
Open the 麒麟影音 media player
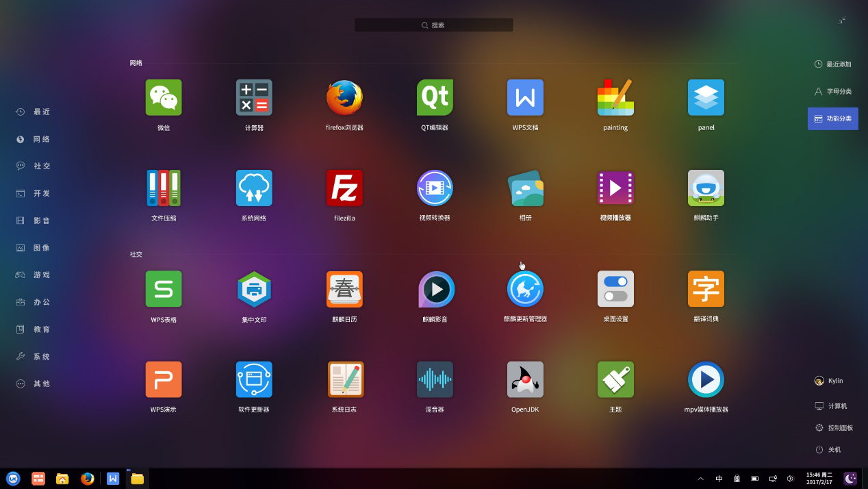(x=435, y=289)
